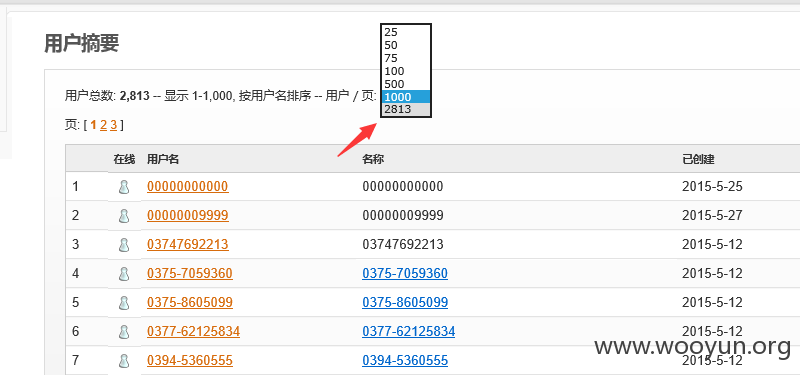This screenshot has height=375, width=800.
Task: Open username link 00000000000
Action: click(x=188, y=187)
